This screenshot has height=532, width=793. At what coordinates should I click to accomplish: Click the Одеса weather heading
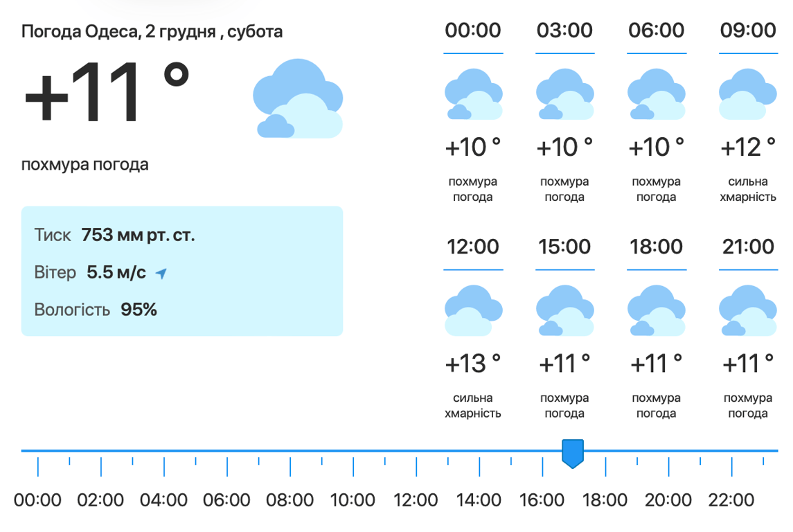coord(152,32)
